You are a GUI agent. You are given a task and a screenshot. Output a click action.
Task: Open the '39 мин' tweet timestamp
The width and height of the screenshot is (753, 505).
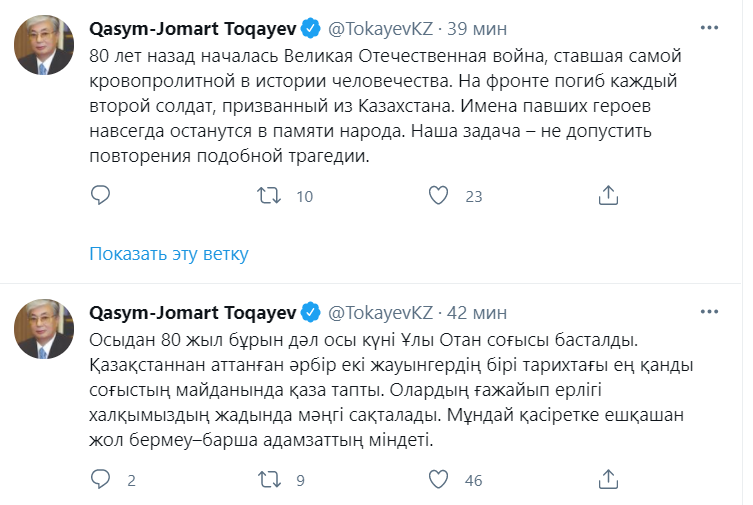point(473,22)
